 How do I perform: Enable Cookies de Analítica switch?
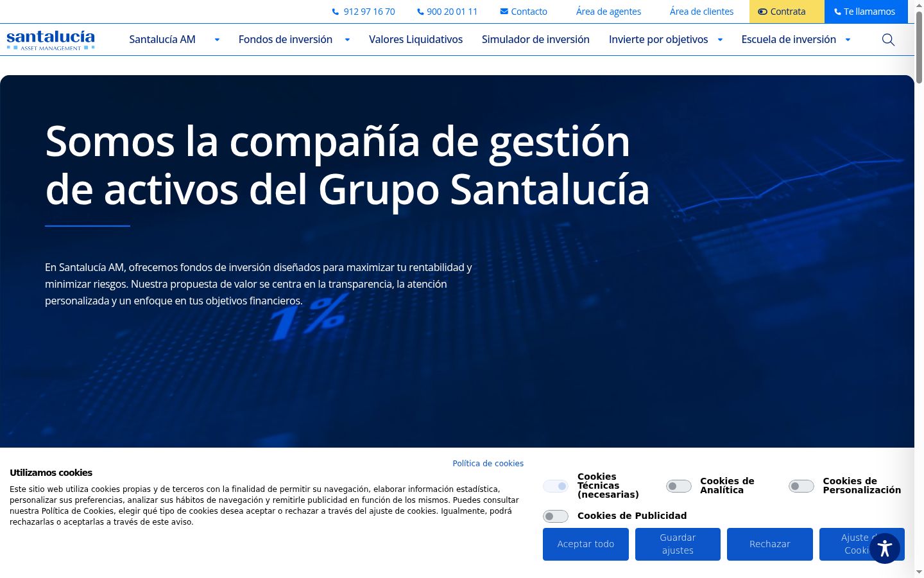(x=679, y=486)
